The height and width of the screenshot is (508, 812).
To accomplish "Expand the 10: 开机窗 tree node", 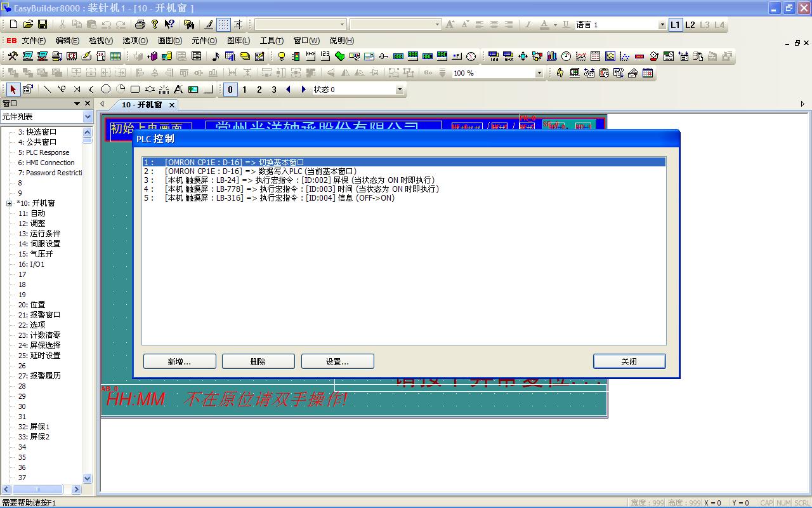I will click(x=10, y=203).
